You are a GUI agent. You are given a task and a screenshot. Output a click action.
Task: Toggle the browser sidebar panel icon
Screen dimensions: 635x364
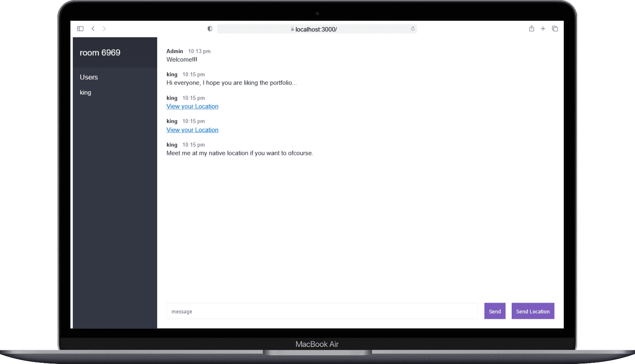pos(80,28)
